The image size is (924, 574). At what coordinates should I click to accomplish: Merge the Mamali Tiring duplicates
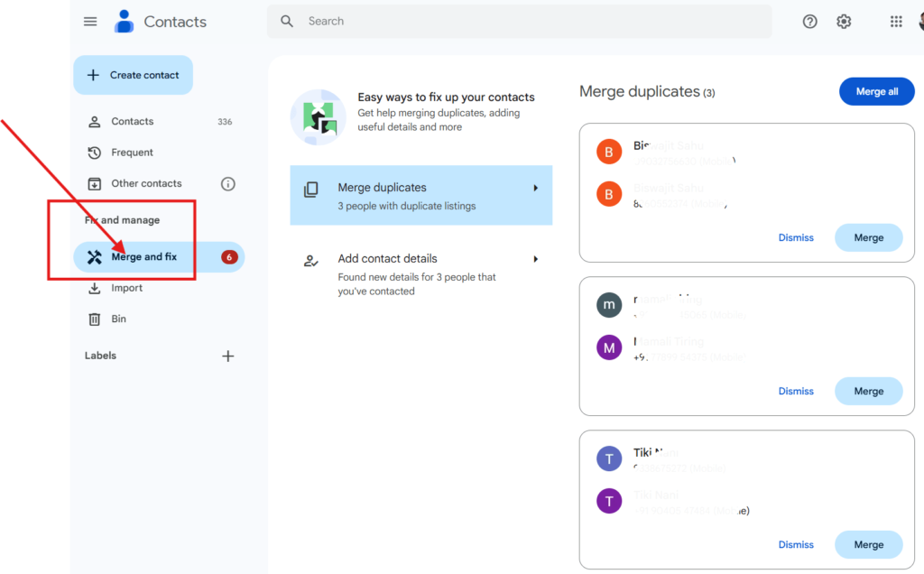point(869,391)
